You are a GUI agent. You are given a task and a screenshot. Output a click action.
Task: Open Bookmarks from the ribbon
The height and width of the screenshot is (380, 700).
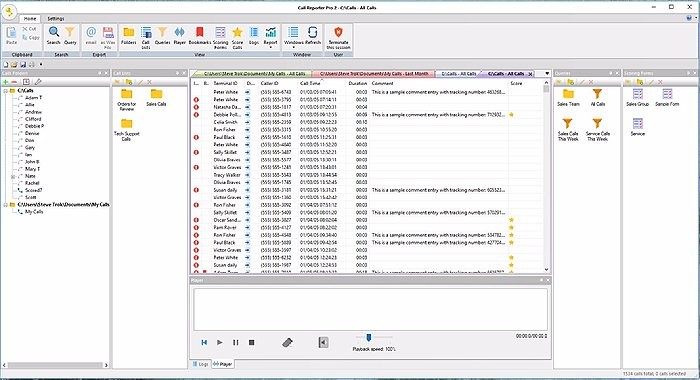[200, 36]
